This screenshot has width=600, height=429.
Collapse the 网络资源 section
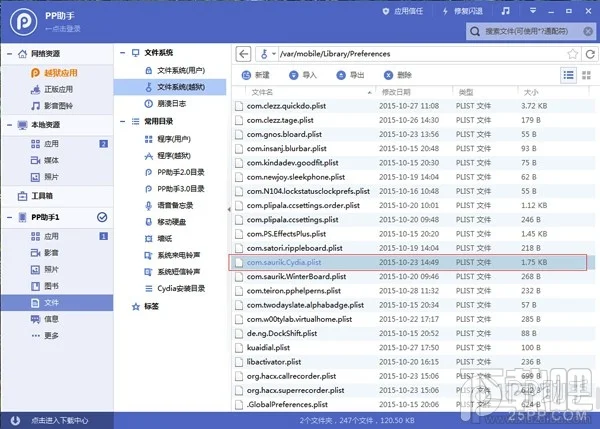tap(9, 54)
